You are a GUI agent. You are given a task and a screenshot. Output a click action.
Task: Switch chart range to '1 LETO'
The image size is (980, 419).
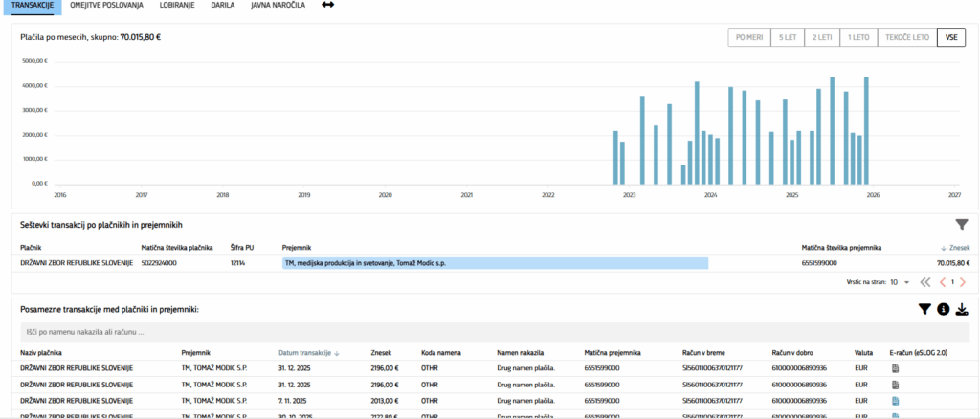click(858, 37)
